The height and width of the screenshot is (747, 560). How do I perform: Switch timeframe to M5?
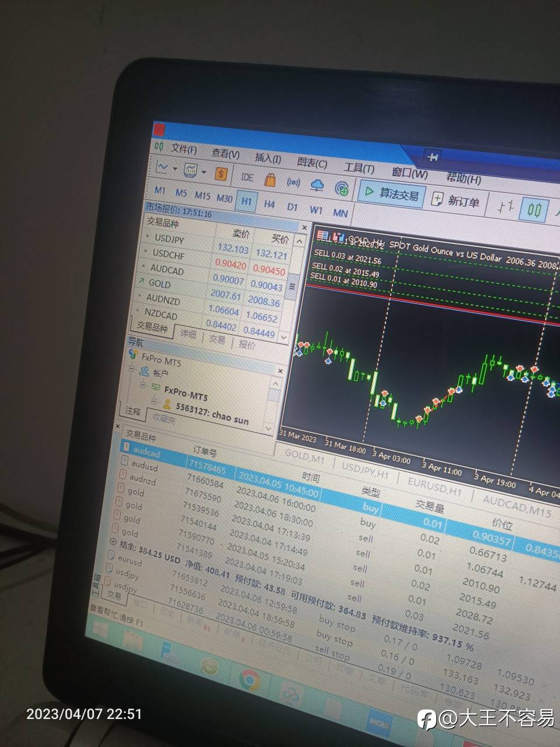(181, 193)
